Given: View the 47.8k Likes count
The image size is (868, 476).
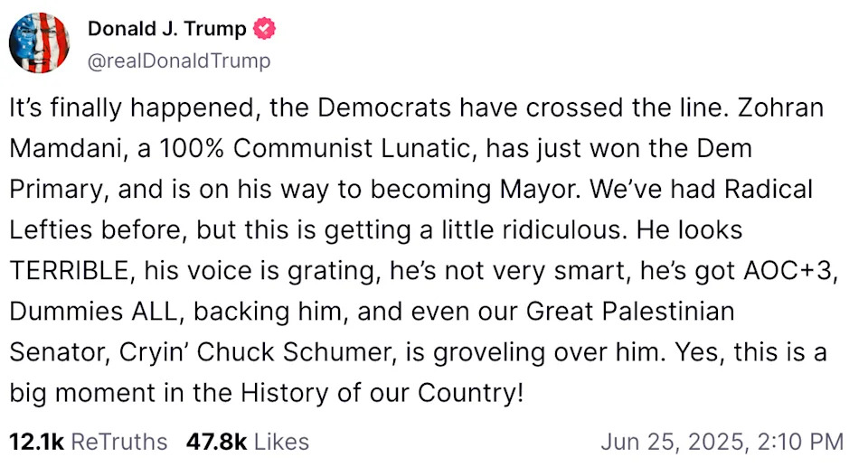Looking at the screenshot, I should point(216,442).
